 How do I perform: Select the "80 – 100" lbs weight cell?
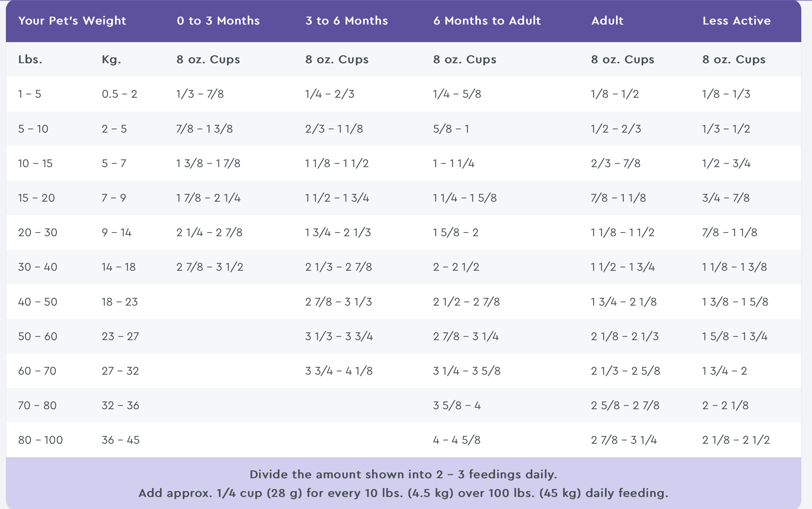40,440
